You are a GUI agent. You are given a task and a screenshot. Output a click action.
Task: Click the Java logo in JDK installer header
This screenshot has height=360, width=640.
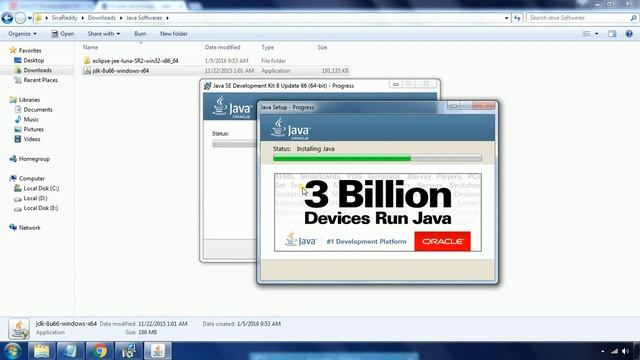click(x=232, y=107)
